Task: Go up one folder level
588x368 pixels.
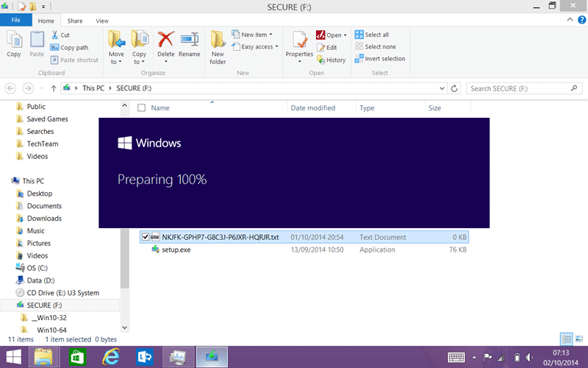Action: 54,88
